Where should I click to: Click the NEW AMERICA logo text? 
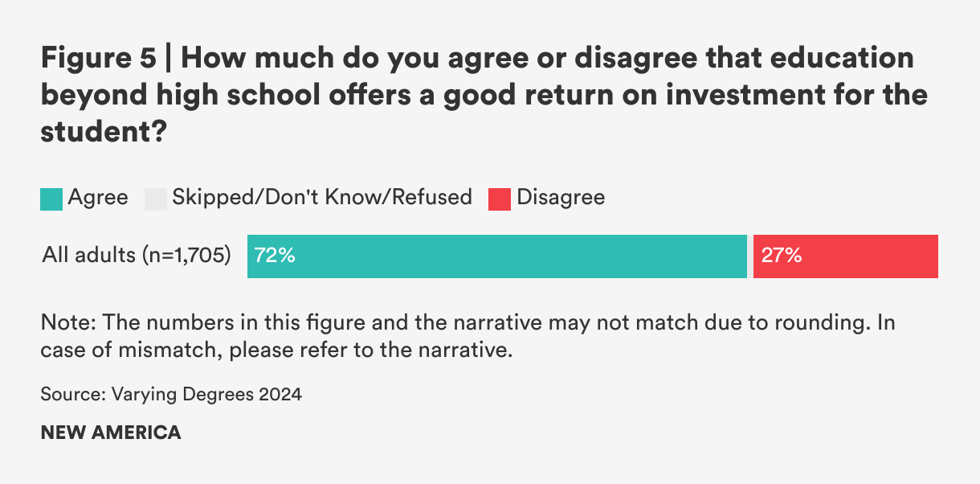[111, 432]
